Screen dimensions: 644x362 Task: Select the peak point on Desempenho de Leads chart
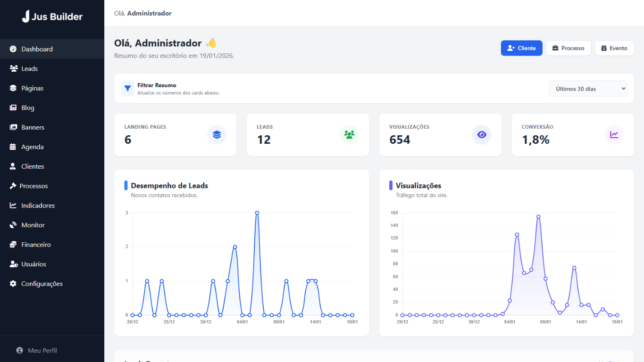257,213
